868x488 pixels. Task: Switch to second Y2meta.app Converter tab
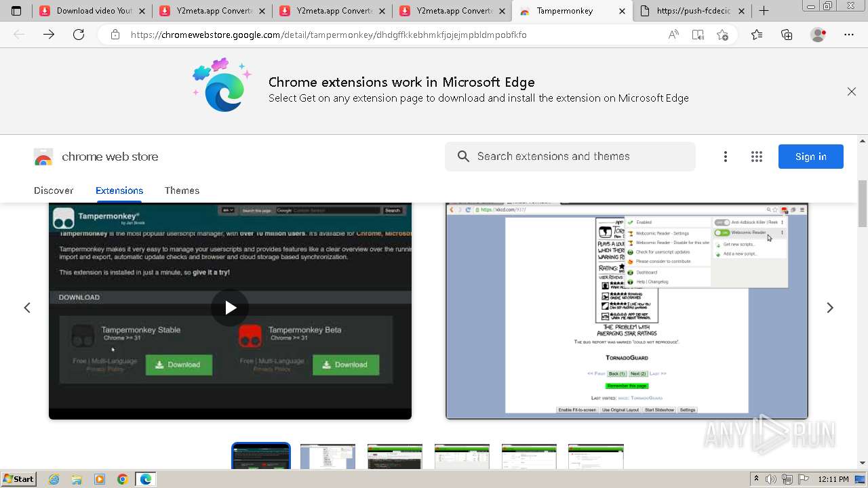pyautogui.click(x=332, y=11)
